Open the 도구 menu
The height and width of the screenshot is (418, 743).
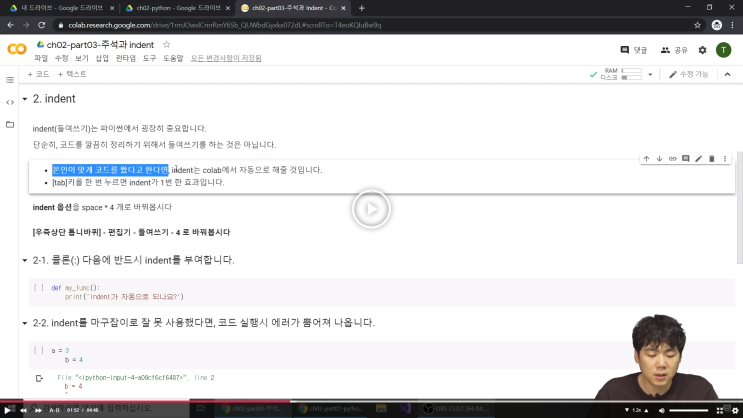[149, 58]
